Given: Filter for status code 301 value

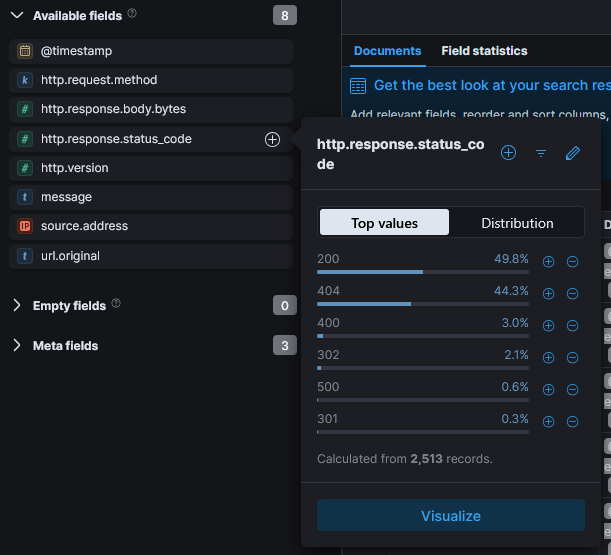Looking at the screenshot, I should (548, 422).
